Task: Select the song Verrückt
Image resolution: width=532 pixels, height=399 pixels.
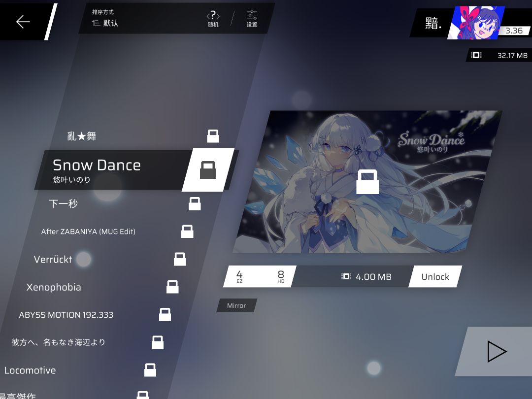Action: pyautogui.click(x=53, y=260)
